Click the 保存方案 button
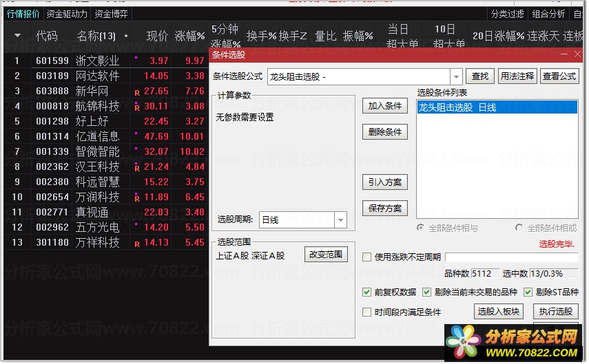This screenshot has width=589, height=364. tap(385, 208)
